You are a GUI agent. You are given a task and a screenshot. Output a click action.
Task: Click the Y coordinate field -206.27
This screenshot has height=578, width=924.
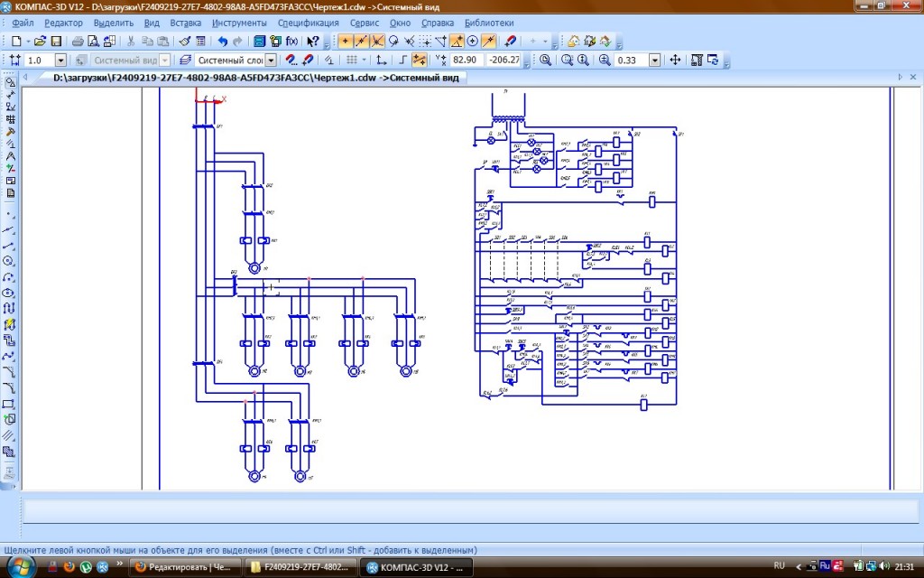pos(504,60)
